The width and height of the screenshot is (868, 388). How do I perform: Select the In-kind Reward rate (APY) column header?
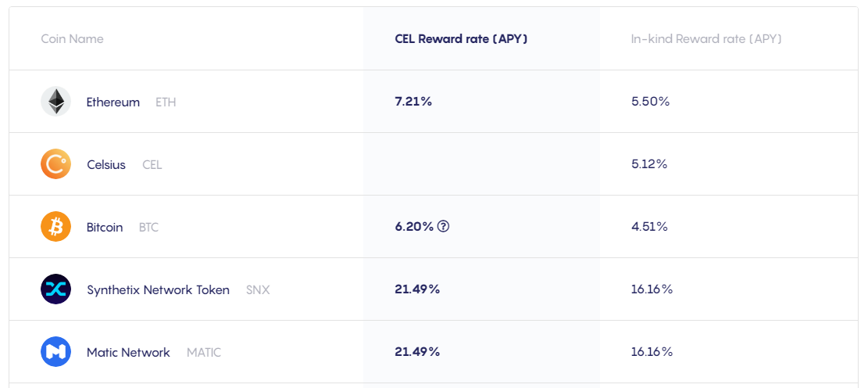coord(706,39)
